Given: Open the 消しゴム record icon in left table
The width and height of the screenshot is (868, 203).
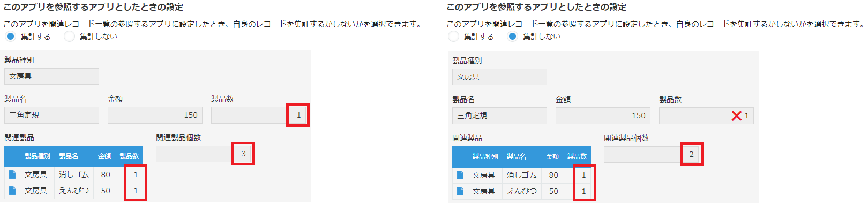Looking at the screenshot, I should pyautogui.click(x=12, y=175).
